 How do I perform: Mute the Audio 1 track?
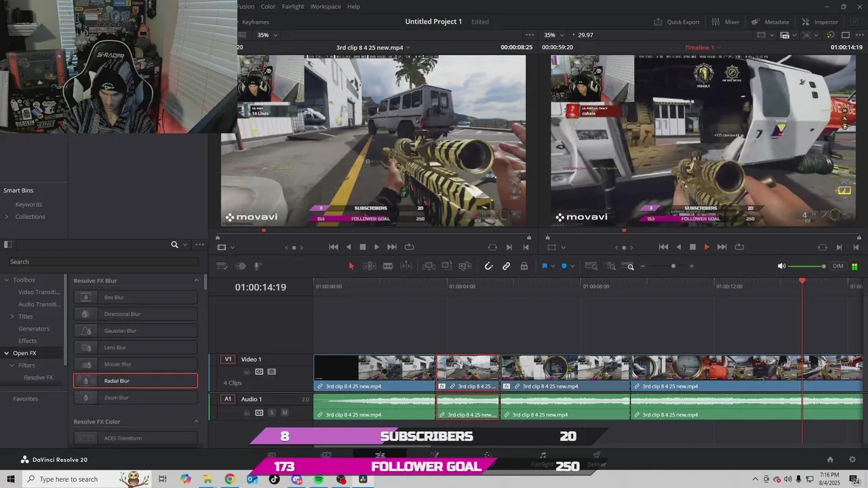tap(285, 412)
